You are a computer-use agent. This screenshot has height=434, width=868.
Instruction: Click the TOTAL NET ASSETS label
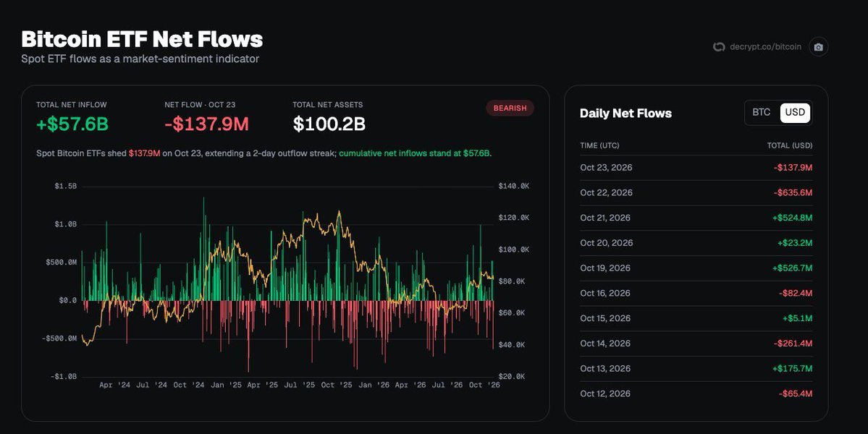tap(328, 104)
